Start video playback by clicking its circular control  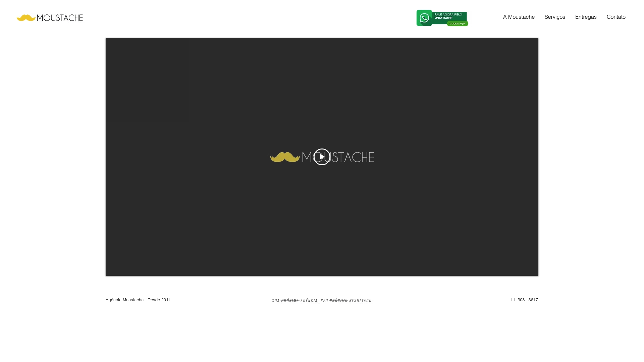[322, 157]
